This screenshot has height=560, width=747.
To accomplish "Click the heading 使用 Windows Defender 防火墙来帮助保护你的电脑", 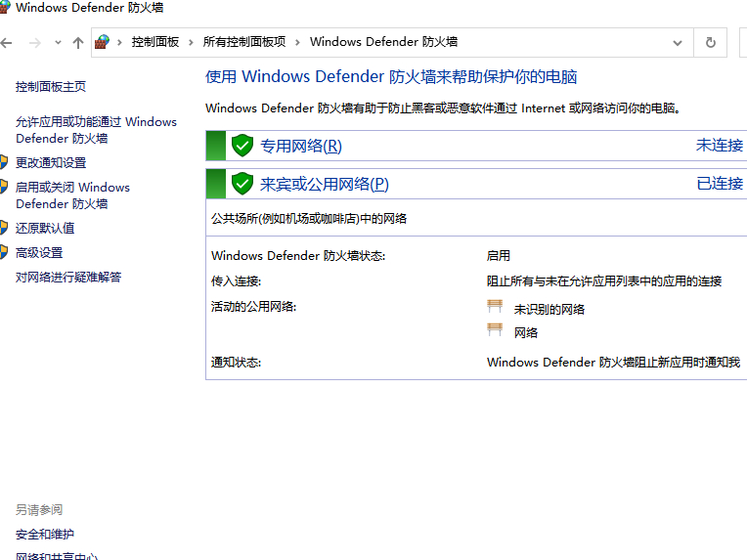I will [391, 76].
